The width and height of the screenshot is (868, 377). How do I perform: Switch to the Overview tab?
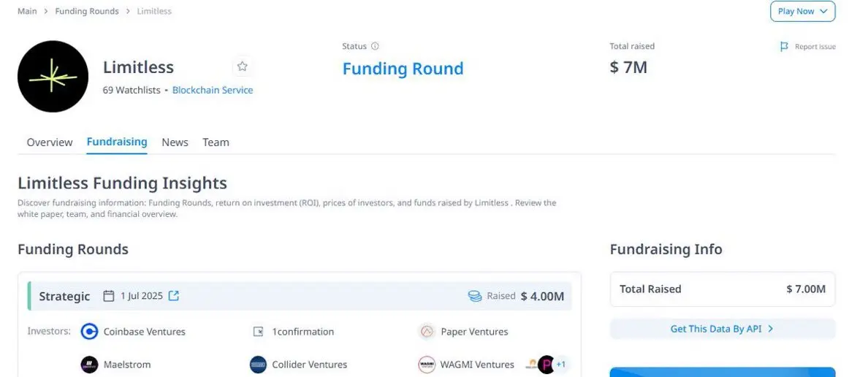point(50,142)
